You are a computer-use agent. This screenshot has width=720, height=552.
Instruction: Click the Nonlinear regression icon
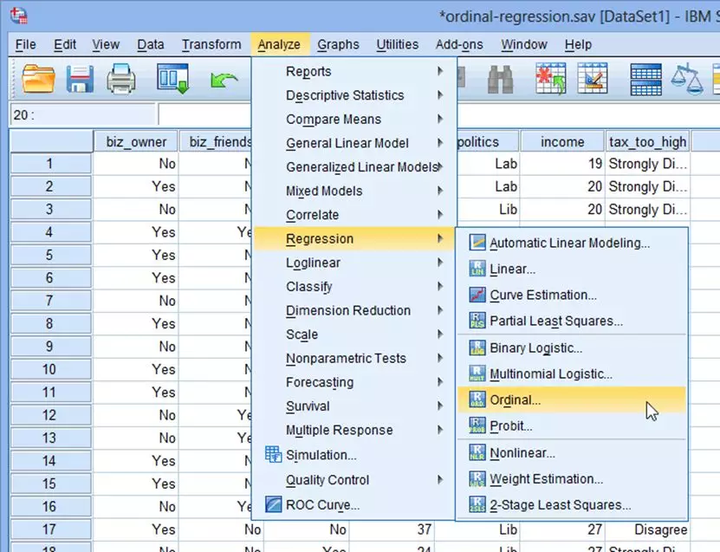[x=477, y=453]
